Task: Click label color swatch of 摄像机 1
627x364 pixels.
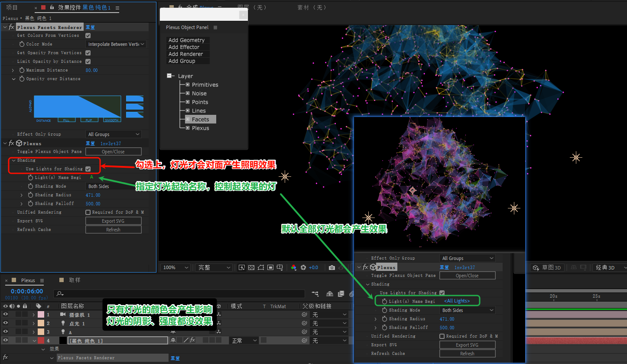Action: [x=40, y=315]
